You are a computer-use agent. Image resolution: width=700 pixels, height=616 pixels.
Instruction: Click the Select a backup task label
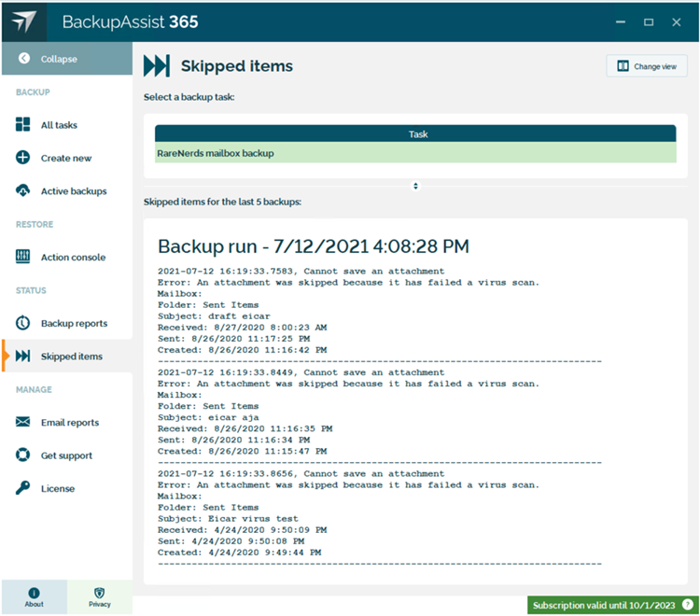point(189,97)
